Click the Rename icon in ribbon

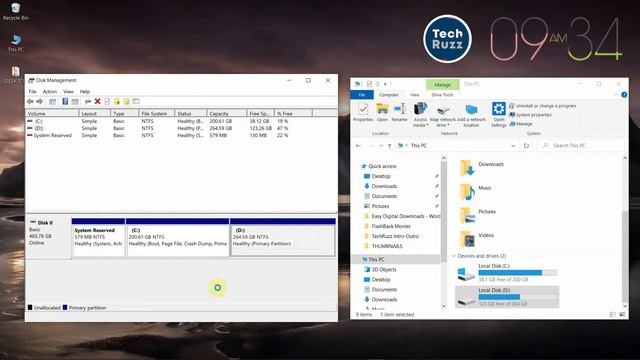tap(400, 109)
